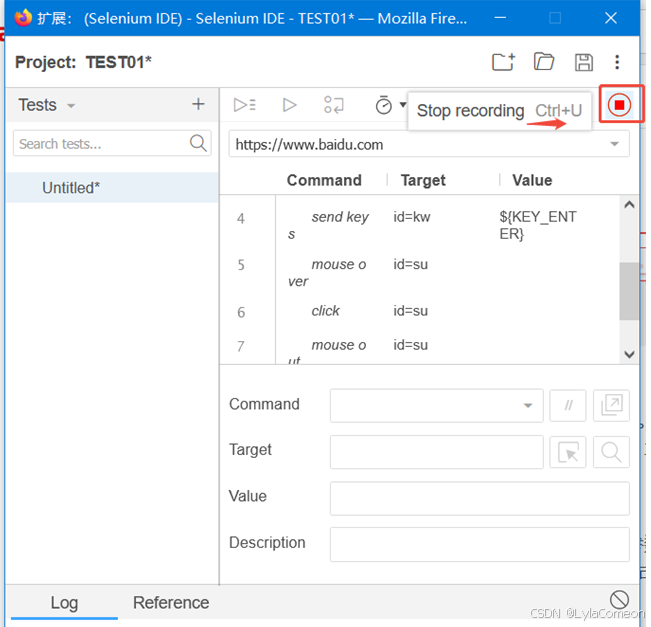651x627 pixels.
Task: Click the Command column header
Action: click(324, 180)
